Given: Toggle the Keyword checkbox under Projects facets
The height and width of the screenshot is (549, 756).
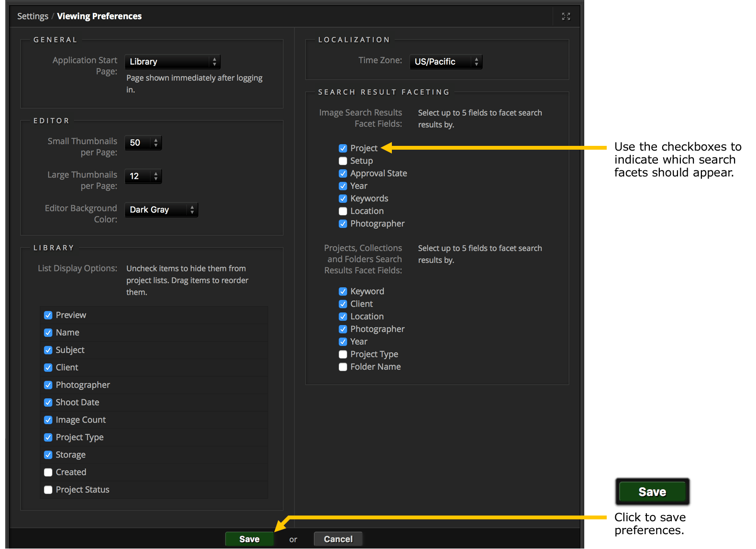Looking at the screenshot, I should click(343, 291).
